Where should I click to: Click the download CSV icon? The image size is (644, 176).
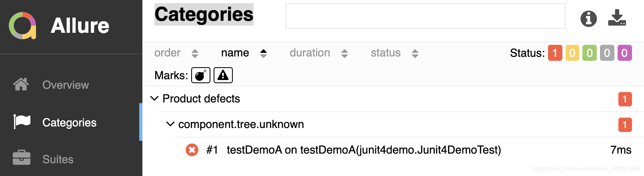(617, 18)
